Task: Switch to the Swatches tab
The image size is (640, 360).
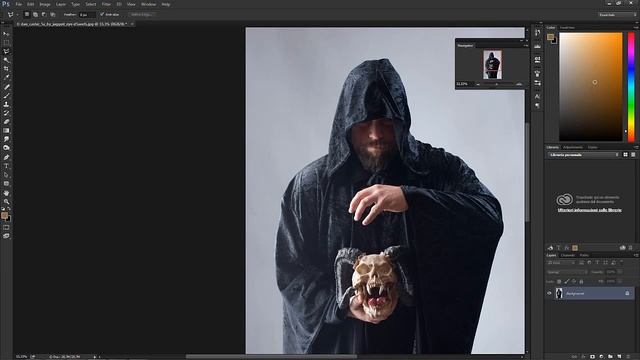Action: 567,27
